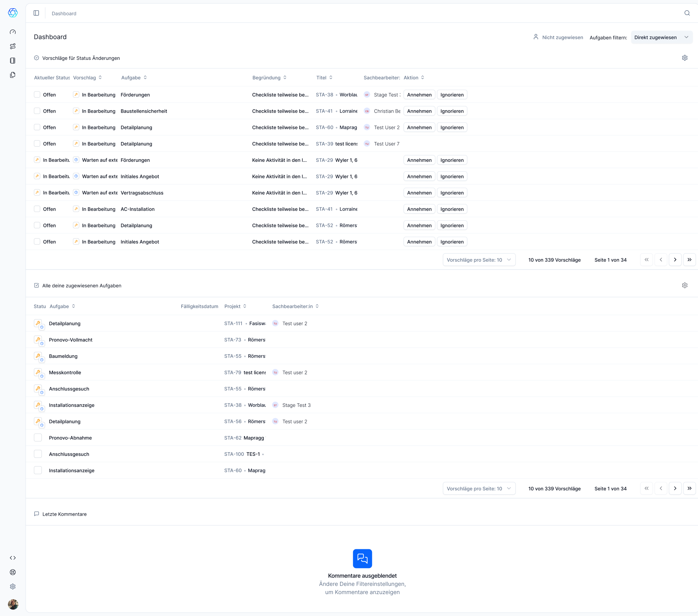Click Ignorieren for Vertragsabschluss row
This screenshot has height=616, width=698.
pyautogui.click(x=452, y=193)
